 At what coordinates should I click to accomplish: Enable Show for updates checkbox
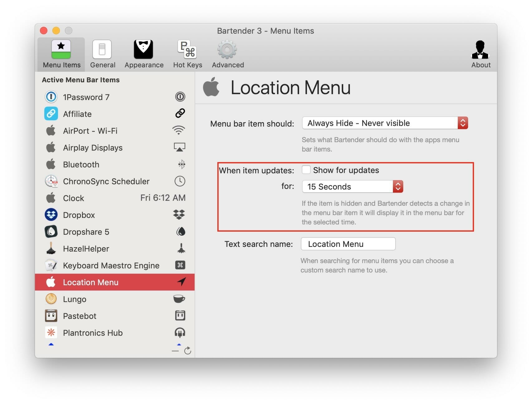click(x=306, y=170)
